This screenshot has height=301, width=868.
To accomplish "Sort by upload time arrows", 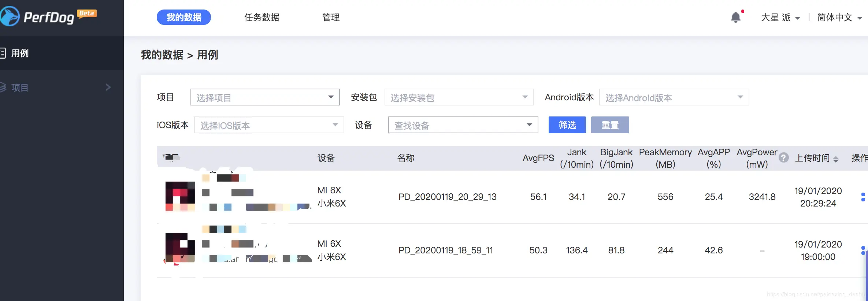I will tap(835, 159).
